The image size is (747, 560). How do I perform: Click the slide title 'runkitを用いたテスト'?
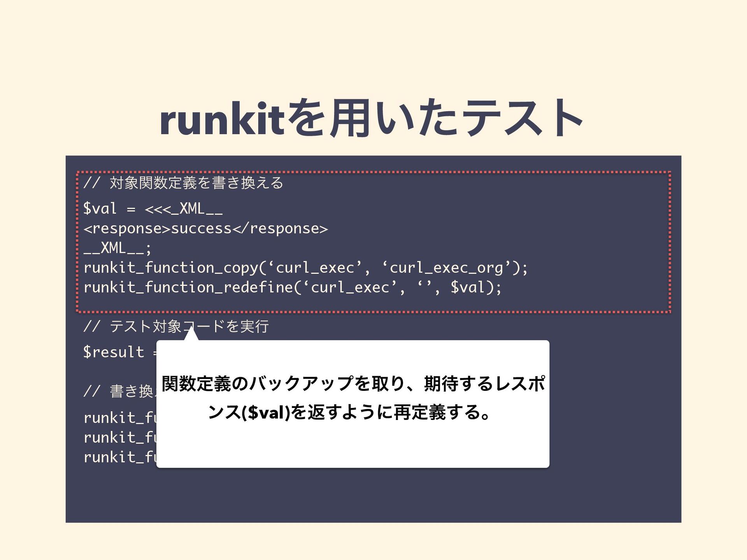(x=371, y=118)
